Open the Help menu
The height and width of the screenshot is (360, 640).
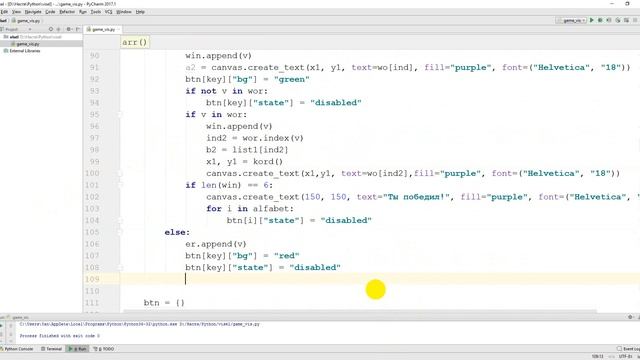coord(140,12)
